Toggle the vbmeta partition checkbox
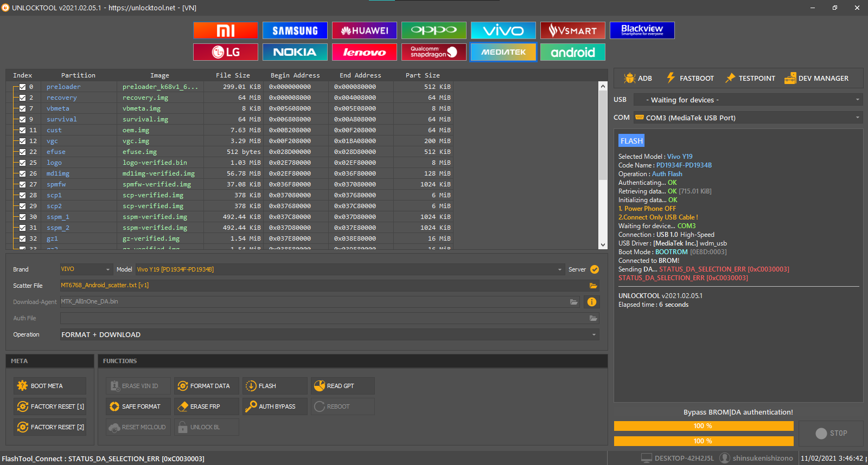The height and width of the screenshot is (465, 868). 22,108
